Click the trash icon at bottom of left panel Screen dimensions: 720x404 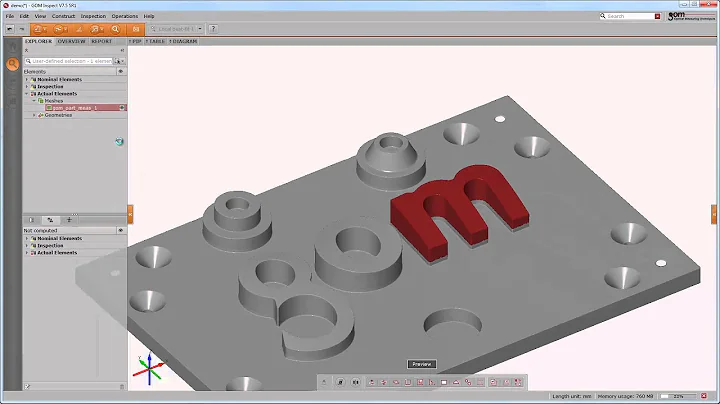coord(122,387)
